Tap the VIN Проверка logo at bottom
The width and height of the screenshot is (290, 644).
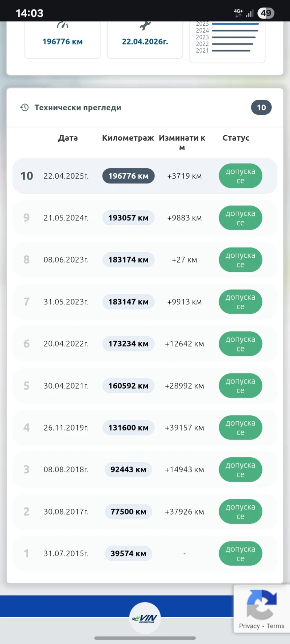point(145,618)
